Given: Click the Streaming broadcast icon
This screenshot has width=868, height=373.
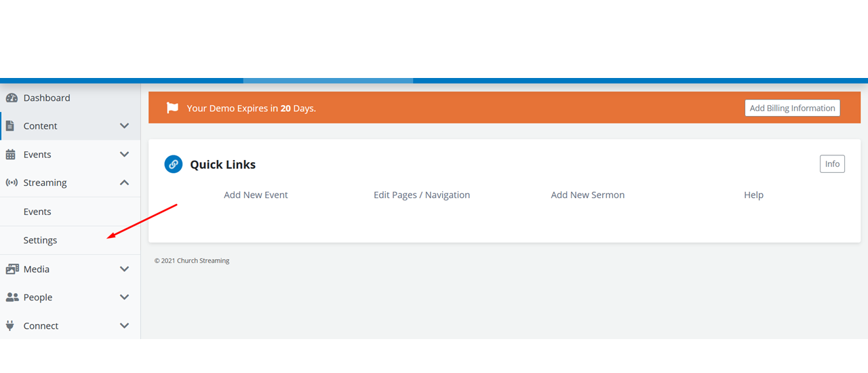Looking at the screenshot, I should pyautogui.click(x=11, y=183).
